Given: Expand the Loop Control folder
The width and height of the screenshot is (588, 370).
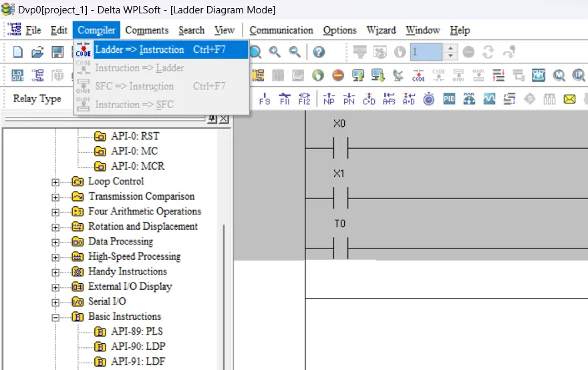Looking at the screenshot, I should [x=55, y=182].
